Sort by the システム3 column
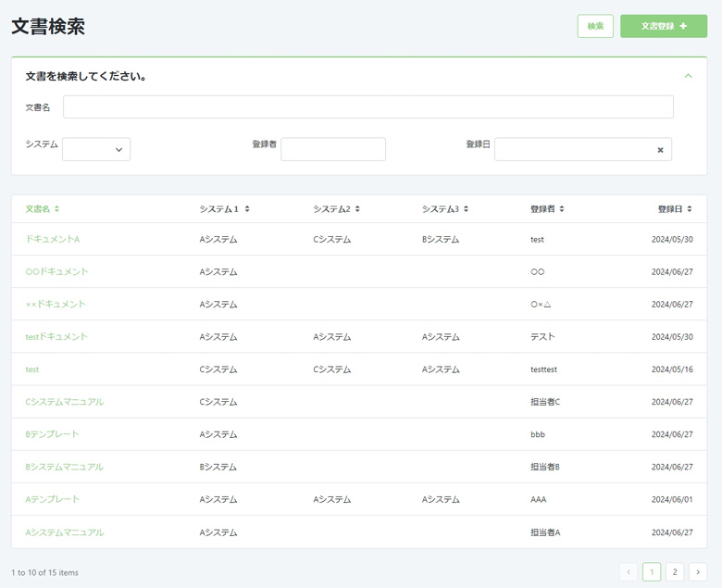Viewport: 722px width, 588px height. point(445,209)
